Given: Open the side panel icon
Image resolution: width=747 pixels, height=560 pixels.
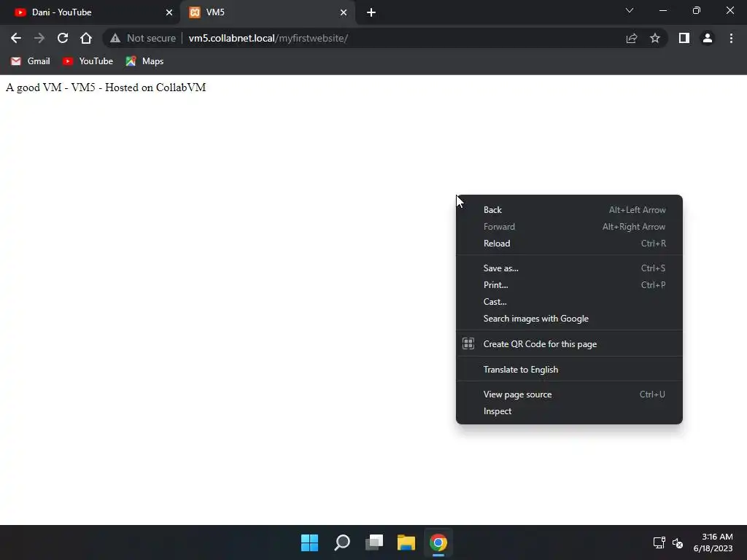Looking at the screenshot, I should (684, 38).
